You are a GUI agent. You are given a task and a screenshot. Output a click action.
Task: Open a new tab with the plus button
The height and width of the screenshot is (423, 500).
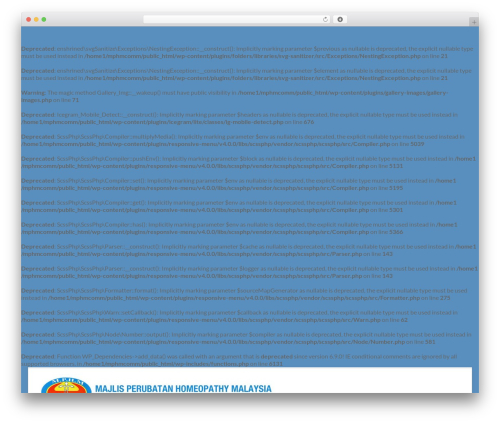pyautogui.click(x=474, y=22)
